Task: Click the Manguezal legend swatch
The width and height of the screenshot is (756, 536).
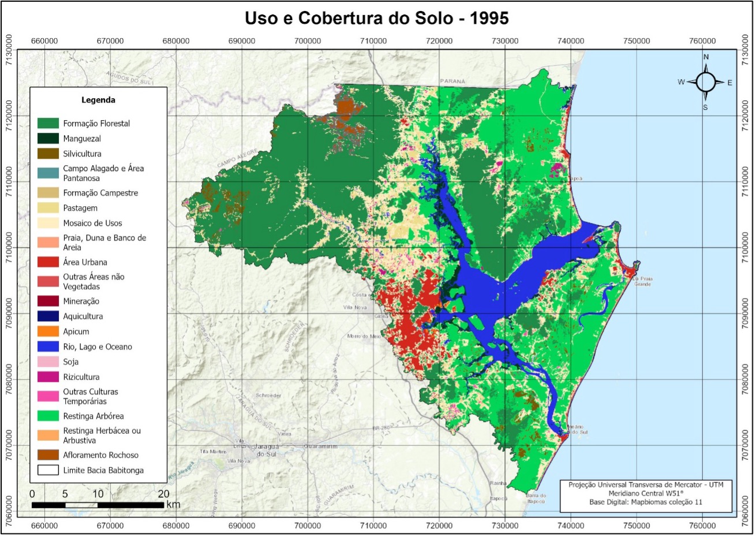Action: (x=48, y=139)
